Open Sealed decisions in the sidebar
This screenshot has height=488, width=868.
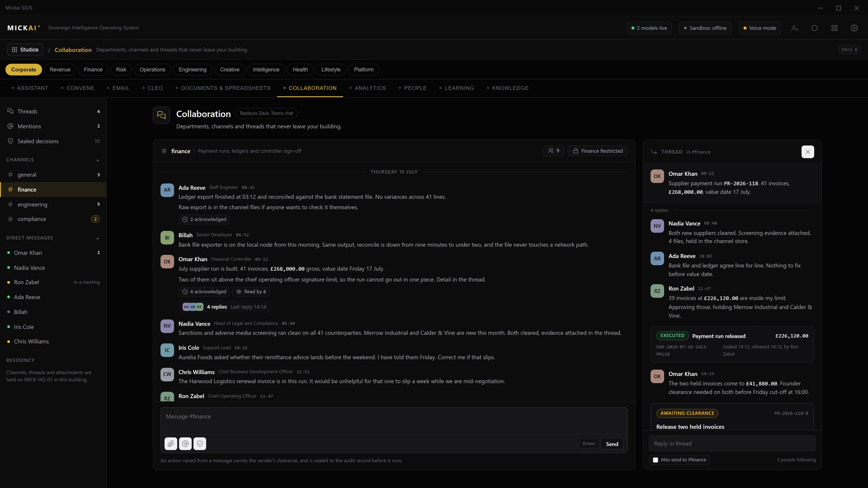pos(53,141)
